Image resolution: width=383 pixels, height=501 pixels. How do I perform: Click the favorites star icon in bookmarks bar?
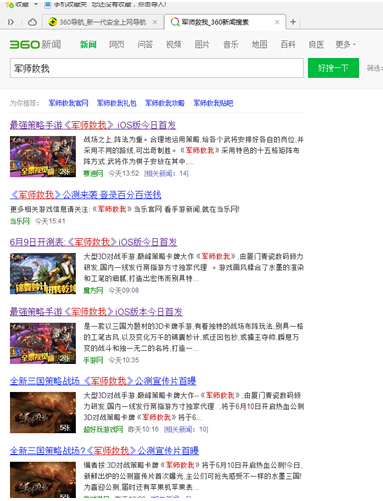click(x=9, y=5)
